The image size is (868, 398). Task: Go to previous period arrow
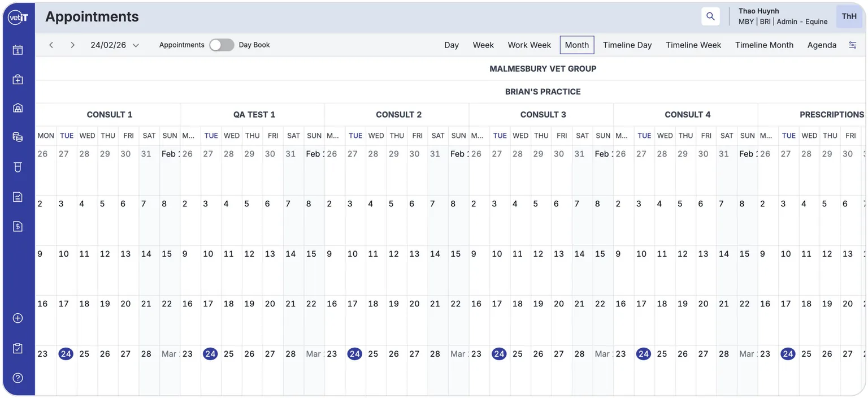pos(51,45)
